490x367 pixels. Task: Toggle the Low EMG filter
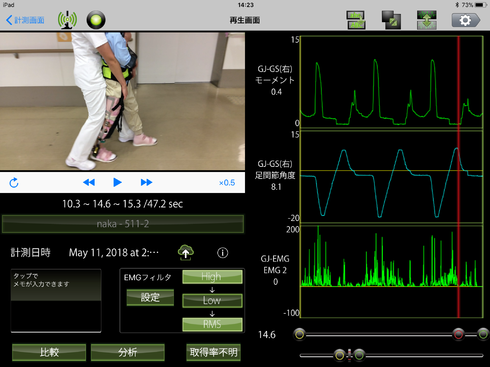212,300
